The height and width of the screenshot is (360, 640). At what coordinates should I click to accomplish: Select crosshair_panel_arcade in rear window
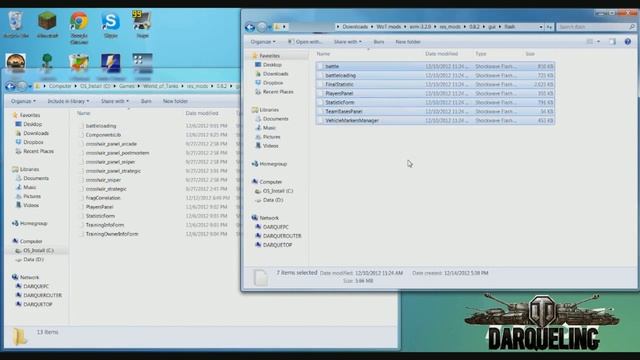tap(111, 144)
